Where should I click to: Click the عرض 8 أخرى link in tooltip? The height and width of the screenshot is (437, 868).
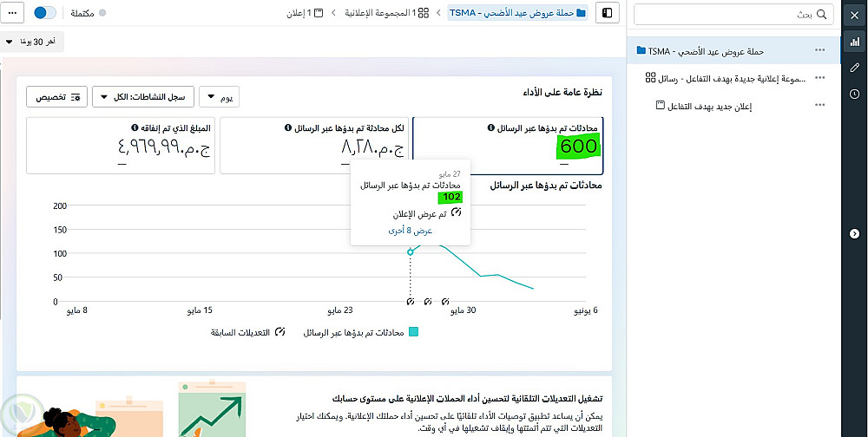[x=411, y=231]
